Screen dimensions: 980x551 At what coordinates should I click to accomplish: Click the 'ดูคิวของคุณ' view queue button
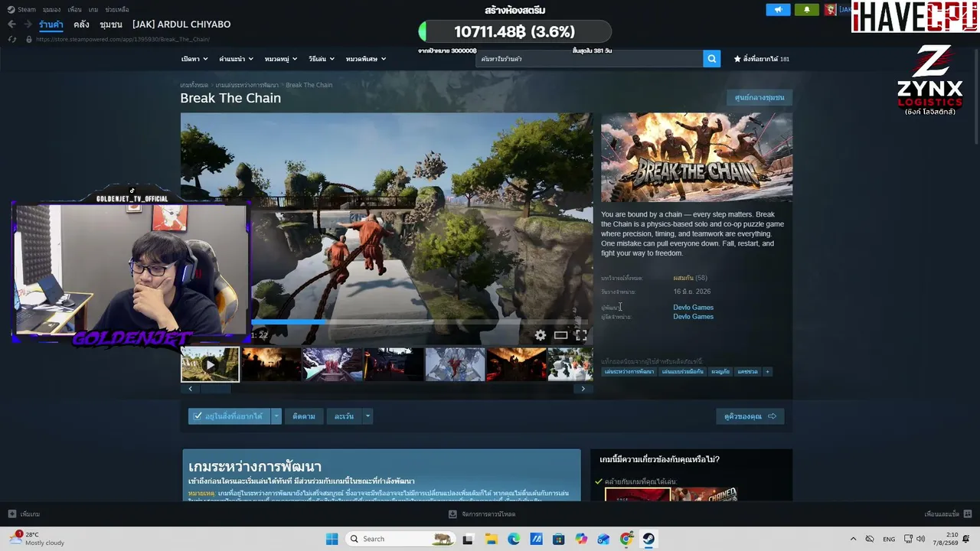(750, 416)
